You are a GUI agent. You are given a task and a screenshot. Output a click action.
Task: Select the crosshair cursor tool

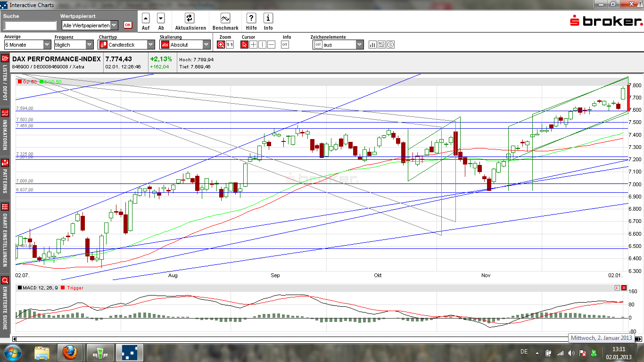(x=253, y=44)
